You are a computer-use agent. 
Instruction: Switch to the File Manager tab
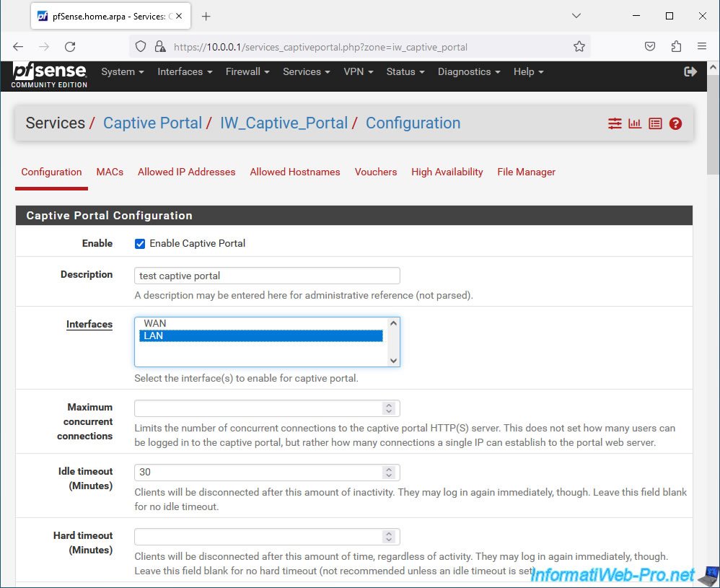pyautogui.click(x=526, y=172)
